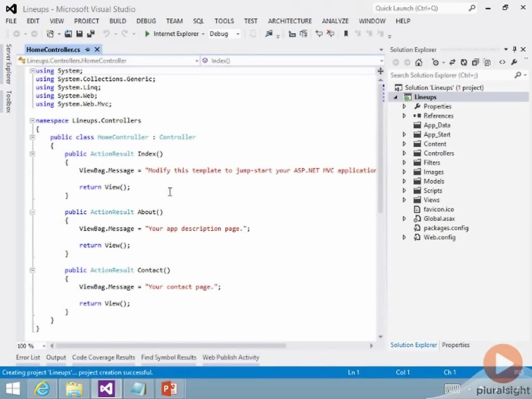
Task: Select packages.config in Solution Explorer
Action: coord(446,228)
